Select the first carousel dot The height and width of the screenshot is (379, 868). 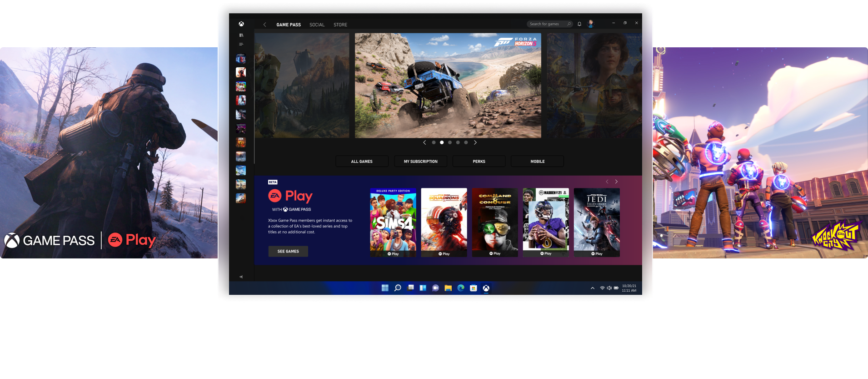click(434, 142)
